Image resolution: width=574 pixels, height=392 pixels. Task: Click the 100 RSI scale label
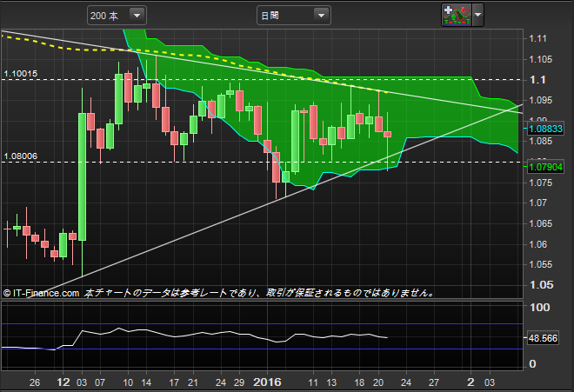[x=539, y=308]
